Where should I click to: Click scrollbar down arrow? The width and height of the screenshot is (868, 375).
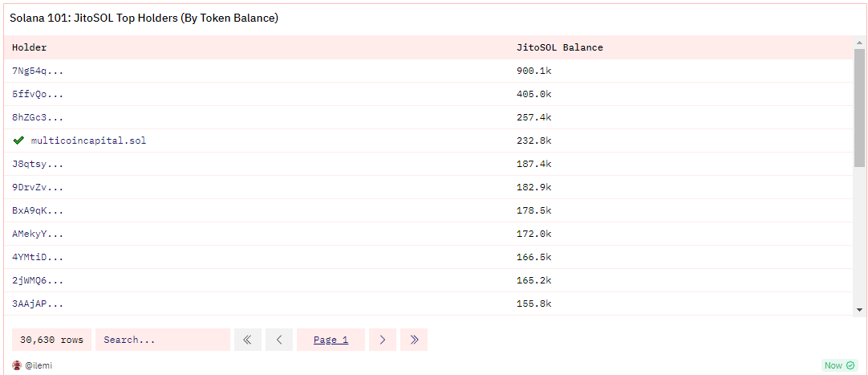click(x=859, y=310)
